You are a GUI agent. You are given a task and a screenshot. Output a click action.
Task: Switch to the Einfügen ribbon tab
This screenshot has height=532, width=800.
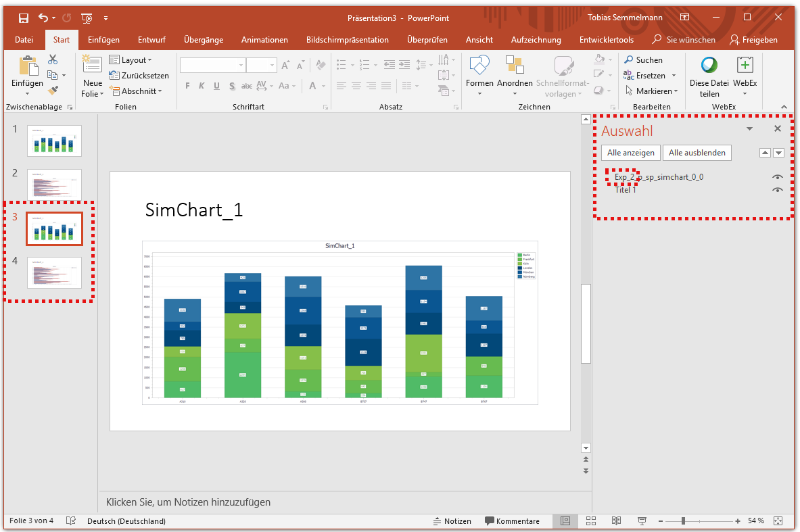[103, 39]
